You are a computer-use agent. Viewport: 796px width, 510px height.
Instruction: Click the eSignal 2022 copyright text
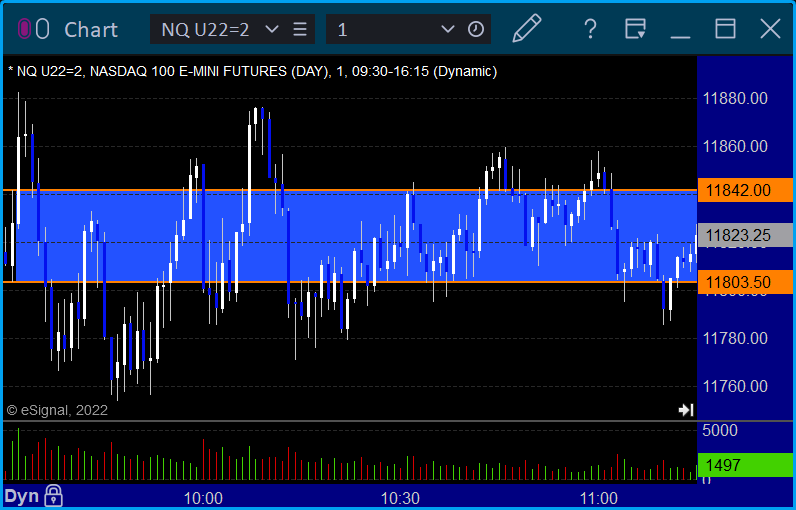[57, 410]
